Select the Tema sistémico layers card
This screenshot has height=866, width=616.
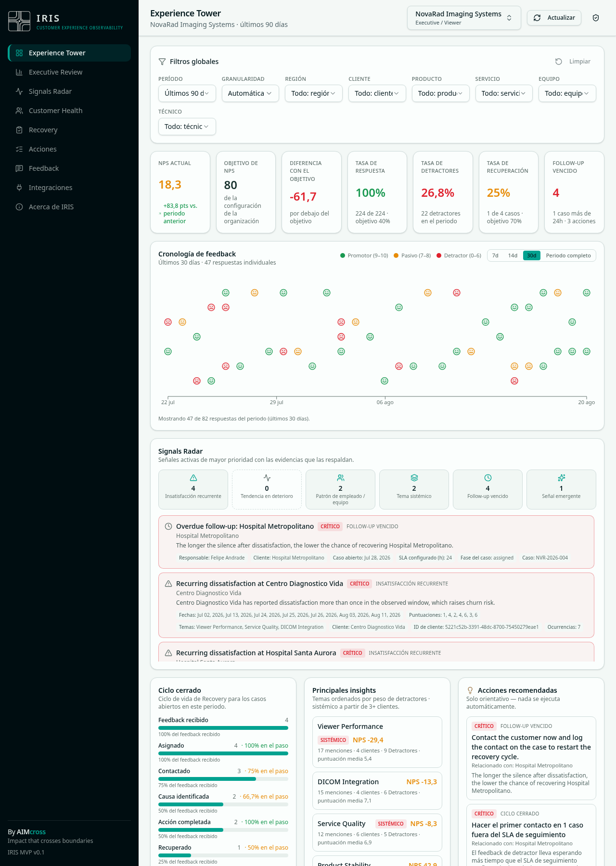[414, 489]
